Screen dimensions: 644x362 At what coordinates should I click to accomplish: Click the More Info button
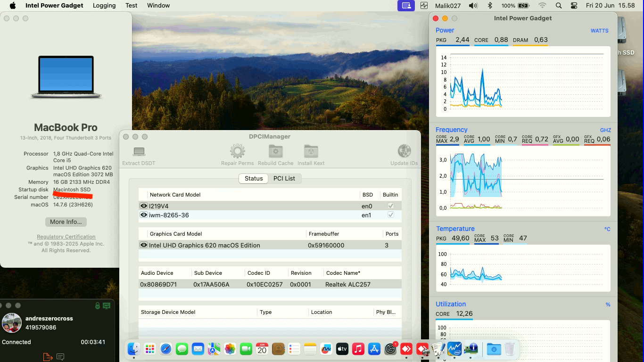(66, 222)
